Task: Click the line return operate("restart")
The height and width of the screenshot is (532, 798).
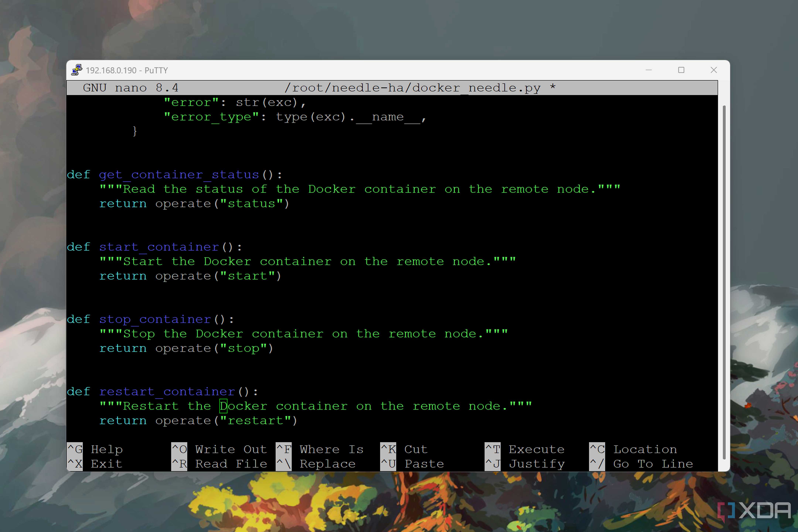Action: (x=198, y=420)
